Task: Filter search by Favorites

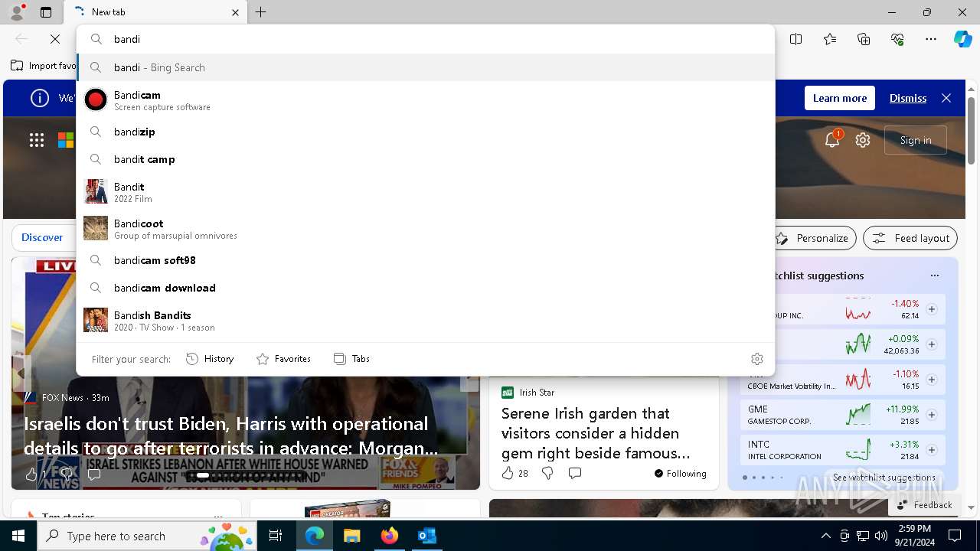Action: tap(283, 359)
